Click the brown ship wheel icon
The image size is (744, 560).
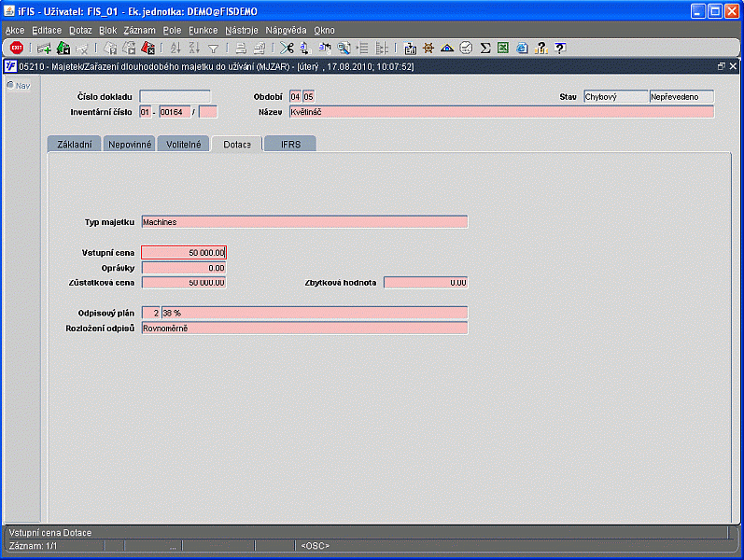point(428,48)
